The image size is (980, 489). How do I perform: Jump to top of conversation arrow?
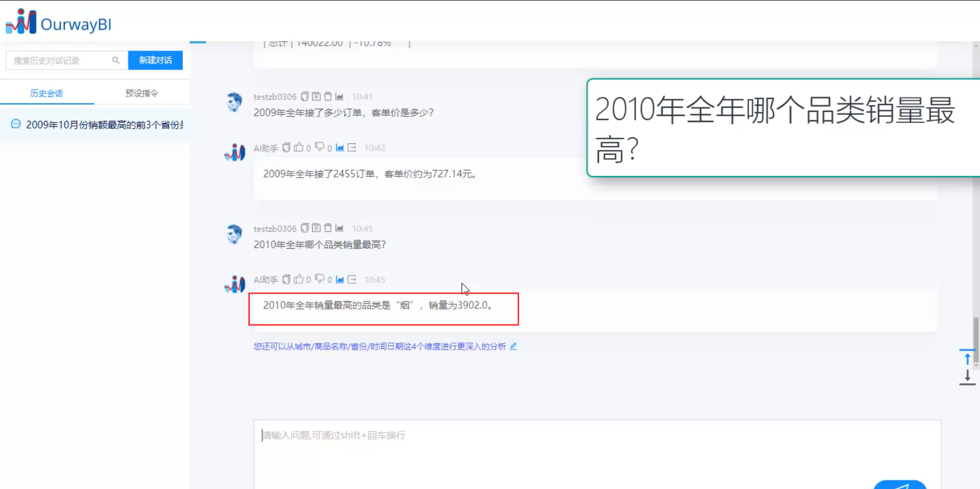coord(967,357)
